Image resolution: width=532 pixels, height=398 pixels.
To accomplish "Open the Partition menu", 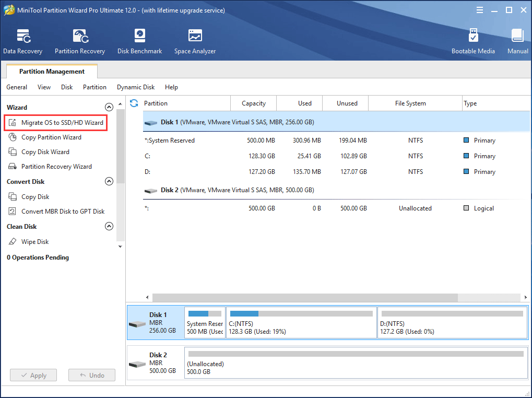I will pos(94,87).
